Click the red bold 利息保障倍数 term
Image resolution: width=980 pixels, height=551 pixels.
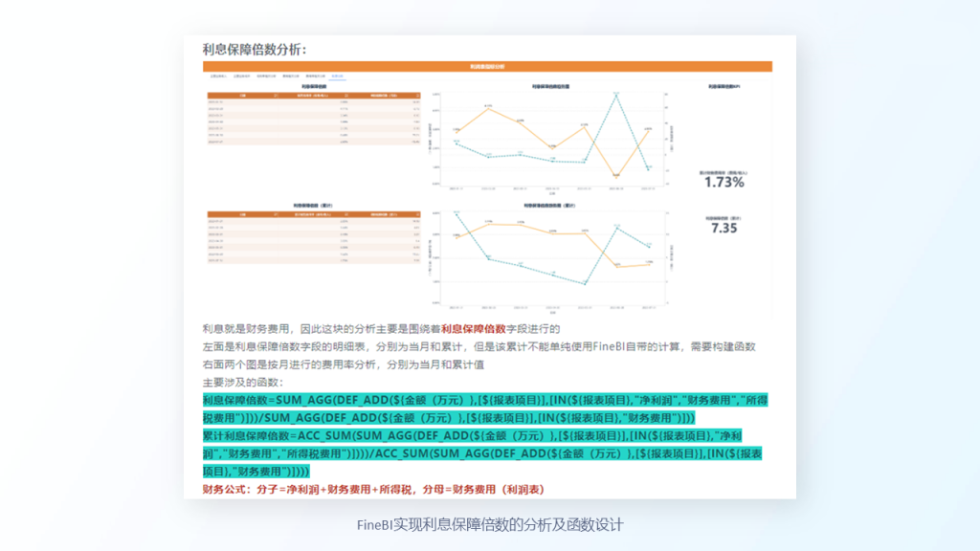pos(473,329)
